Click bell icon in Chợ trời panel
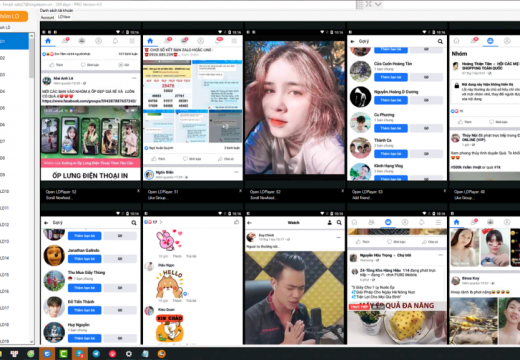The image size is (520, 360). 422,222
